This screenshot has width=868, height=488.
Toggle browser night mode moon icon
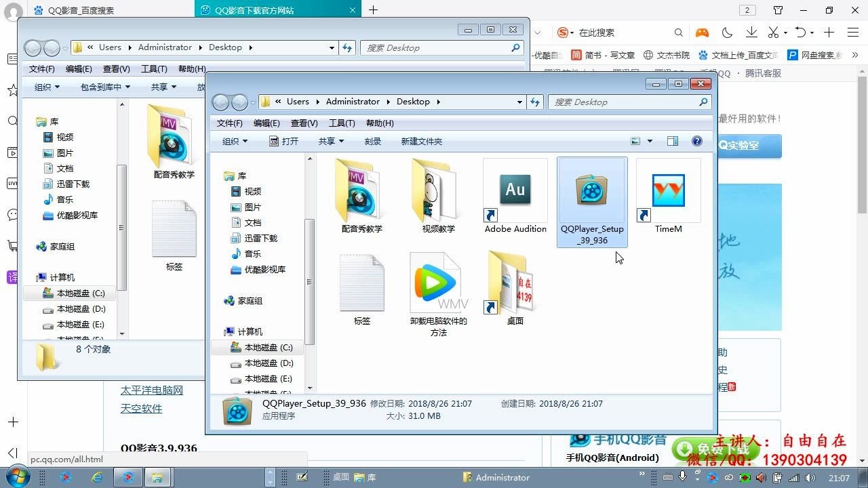pyautogui.click(x=727, y=33)
